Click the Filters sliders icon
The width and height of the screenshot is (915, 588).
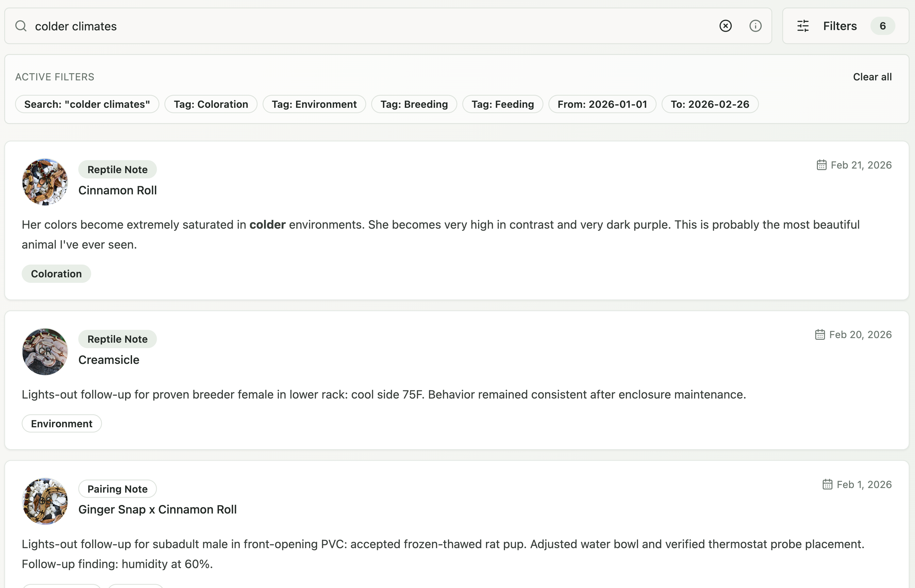[x=803, y=25]
